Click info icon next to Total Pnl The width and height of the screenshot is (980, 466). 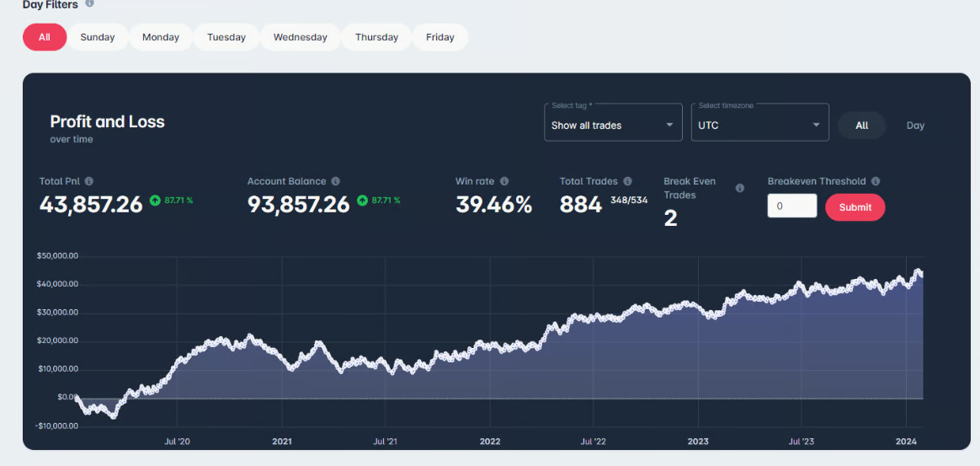[x=89, y=181]
